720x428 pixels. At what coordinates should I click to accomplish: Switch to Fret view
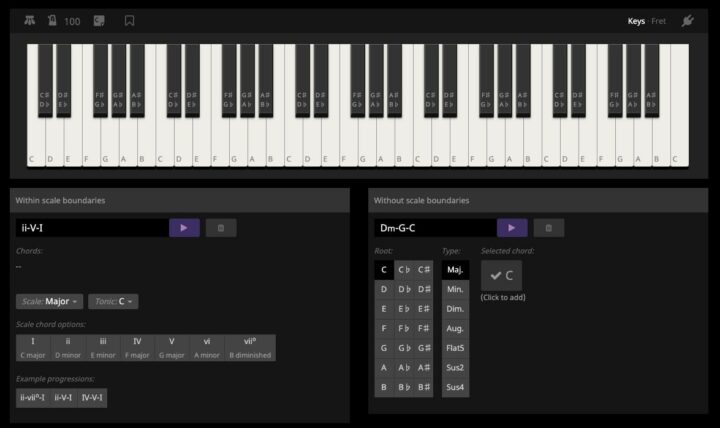pos(658,20)
